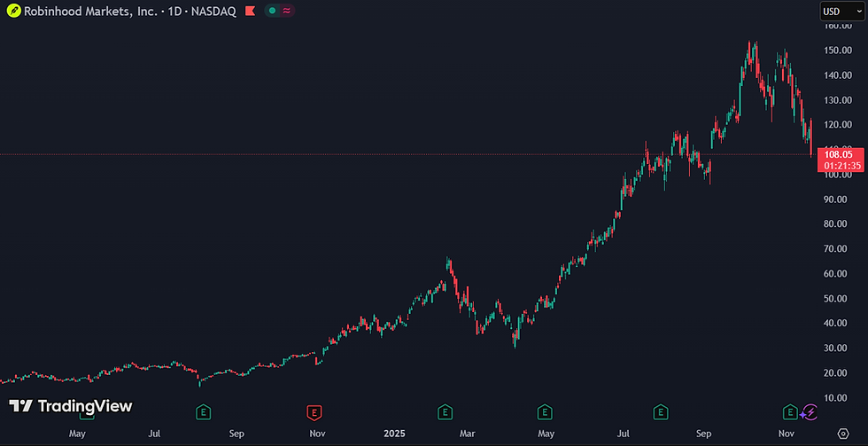This screenshot has width=868, height=446.
Task: Click the 90.00 price axis label
Action: 833,200
